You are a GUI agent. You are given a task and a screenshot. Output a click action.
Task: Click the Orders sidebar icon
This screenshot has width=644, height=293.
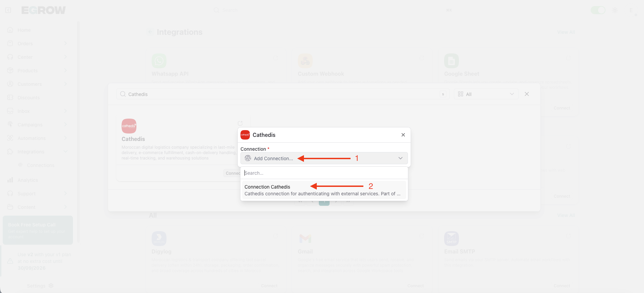coord(10,44)
